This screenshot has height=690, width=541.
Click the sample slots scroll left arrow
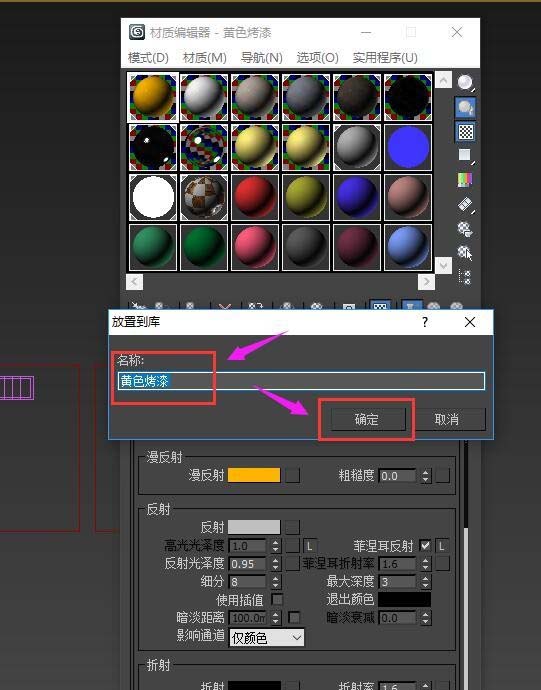click(134, 282)
